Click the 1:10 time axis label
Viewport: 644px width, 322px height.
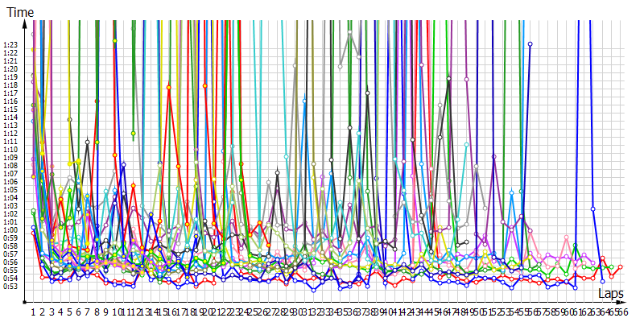tap(10, 149)
